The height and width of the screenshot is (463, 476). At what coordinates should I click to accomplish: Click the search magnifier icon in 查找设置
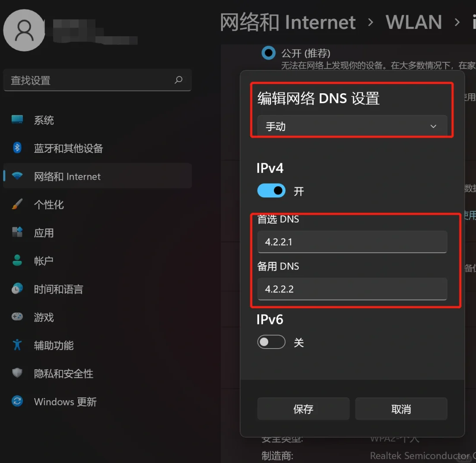(178, 80)
